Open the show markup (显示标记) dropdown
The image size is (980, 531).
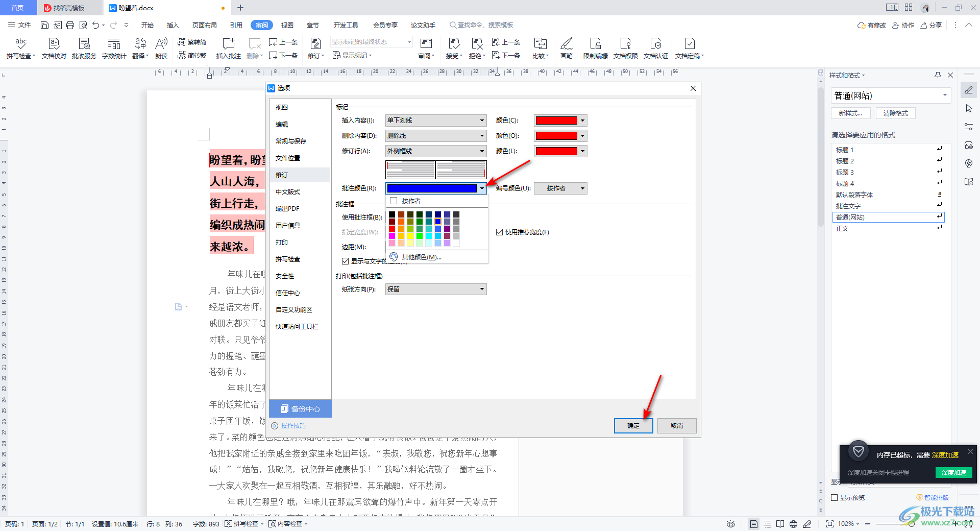coord(353,55)
